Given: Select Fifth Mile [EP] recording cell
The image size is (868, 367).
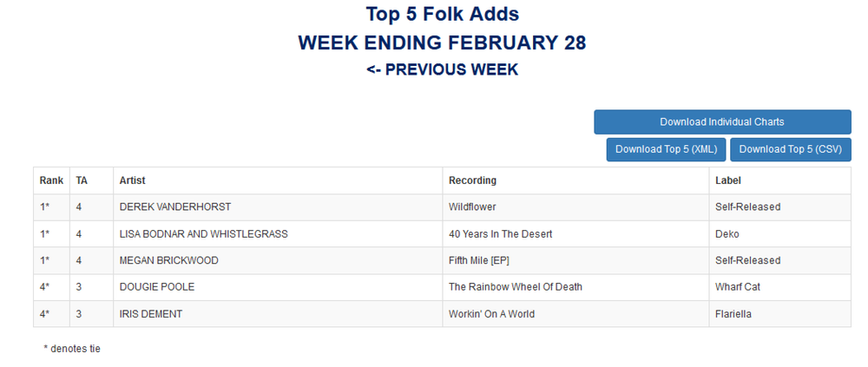Looking at the screenshot, I should coord(575,261).
